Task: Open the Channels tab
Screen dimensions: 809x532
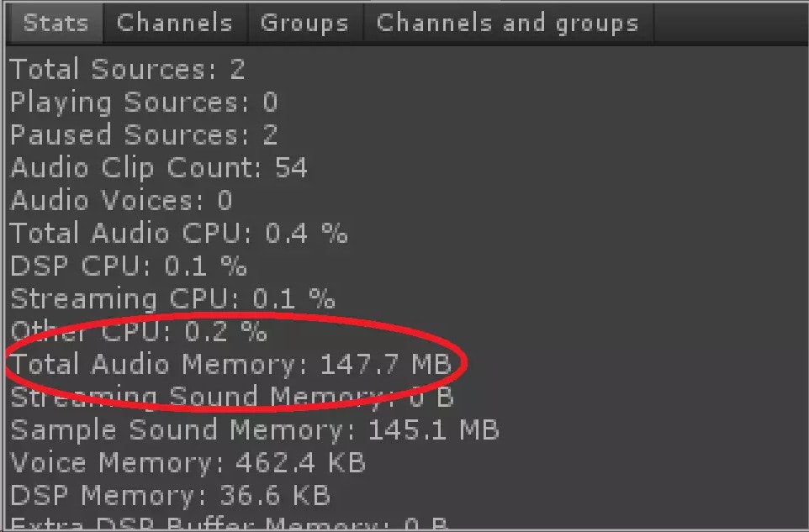Action: pos(174,23)
